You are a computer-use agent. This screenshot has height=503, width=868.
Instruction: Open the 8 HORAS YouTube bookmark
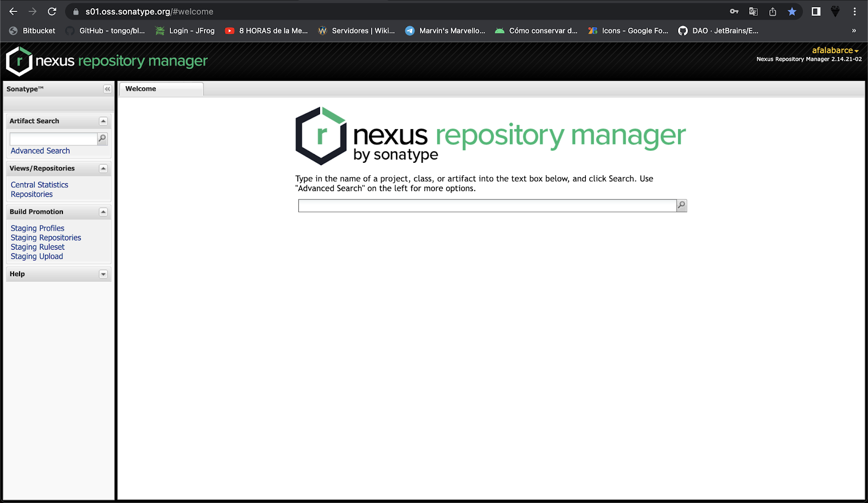(266, 31)
